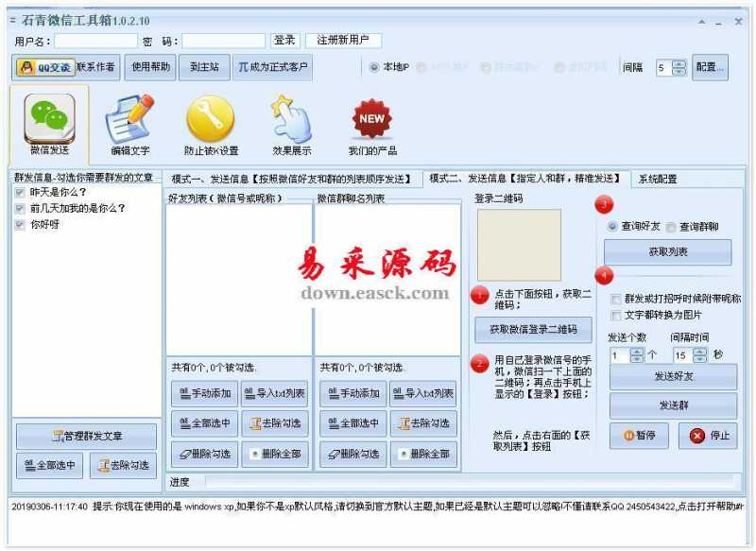This screenshot has height=551, width=756.
Task: Open 我们的产品 via the NEW icon
Action: click(x=369, y=118)
